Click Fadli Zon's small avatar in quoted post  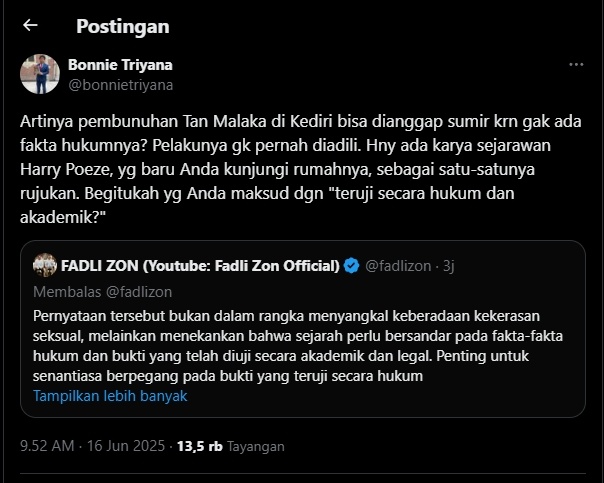[x=44, y=266]
